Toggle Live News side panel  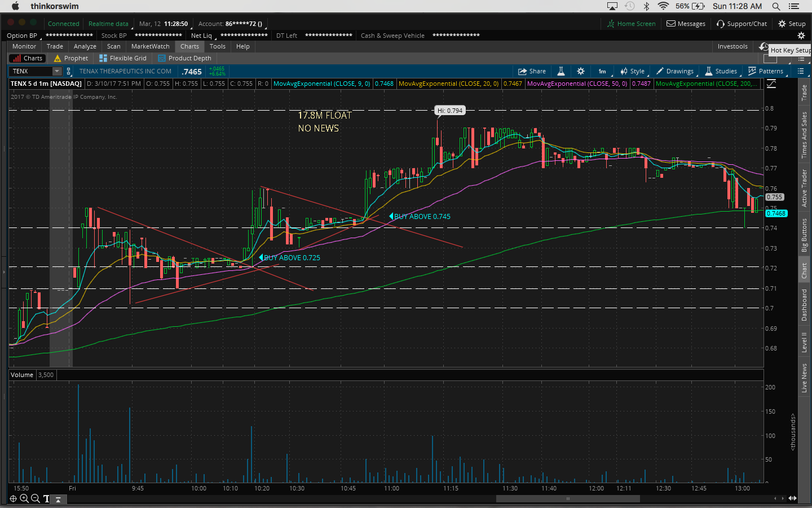(804, 378)
